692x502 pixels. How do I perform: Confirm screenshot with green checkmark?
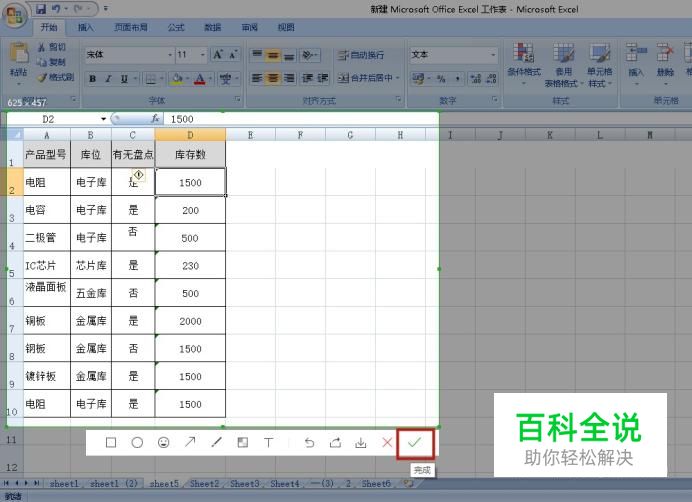click(415, 443)
